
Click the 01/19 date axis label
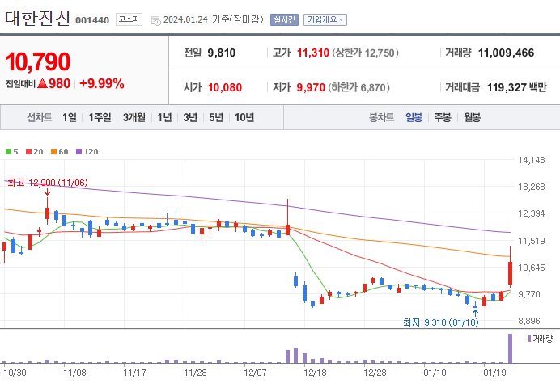coord(494,373)
